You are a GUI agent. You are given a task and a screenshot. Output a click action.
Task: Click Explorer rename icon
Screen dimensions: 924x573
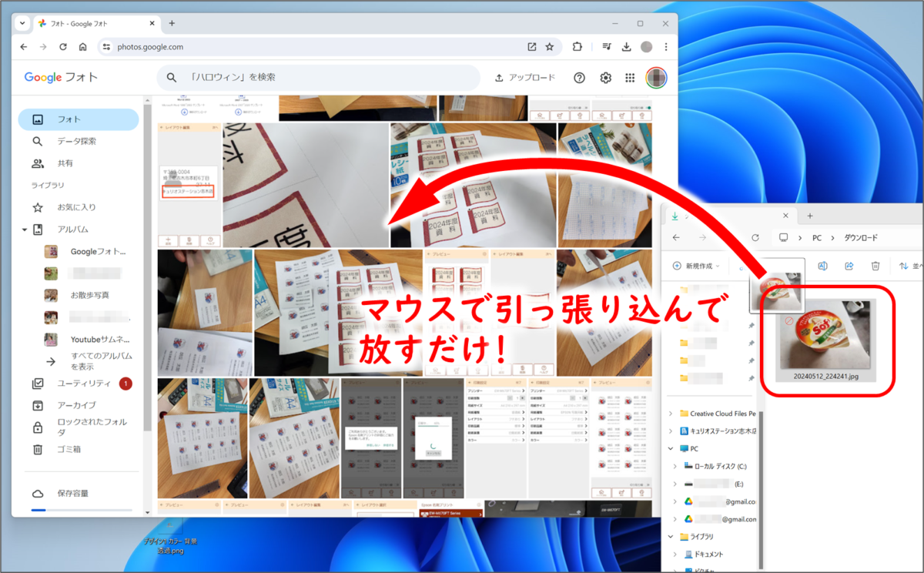[x=822, y=266]
